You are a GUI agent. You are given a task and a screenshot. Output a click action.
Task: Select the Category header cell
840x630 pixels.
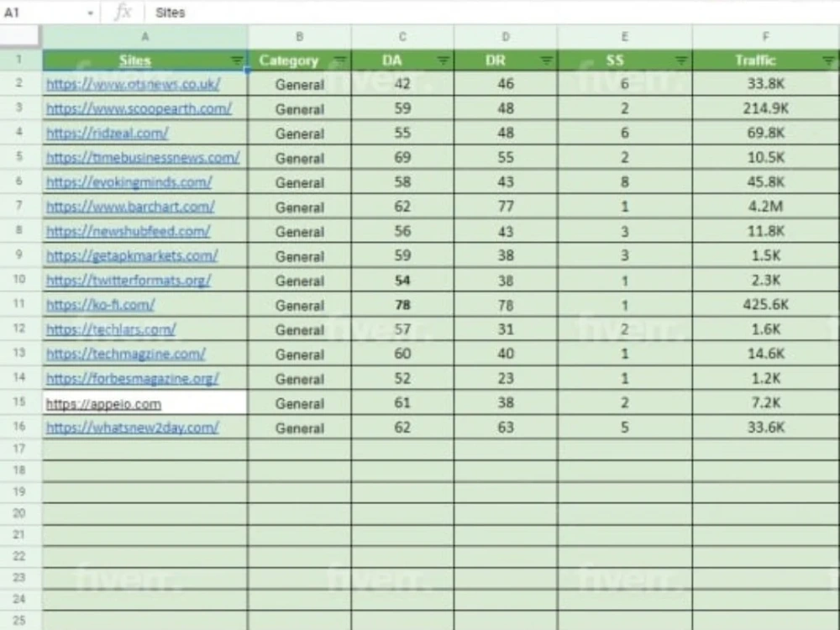coord(300,60)
